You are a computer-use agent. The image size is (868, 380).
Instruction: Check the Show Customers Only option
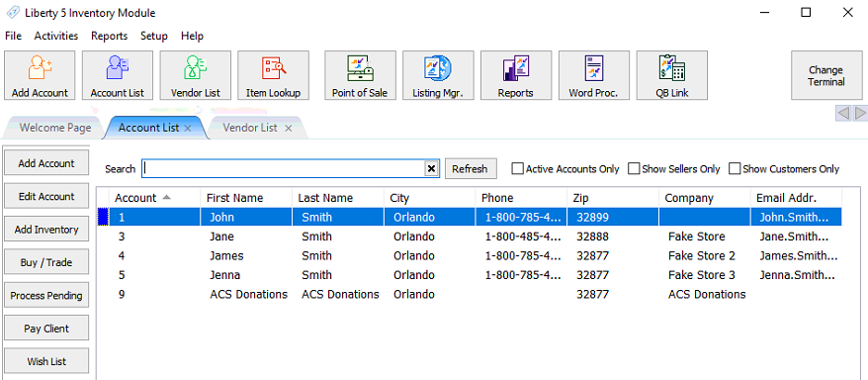click(735, 168)
